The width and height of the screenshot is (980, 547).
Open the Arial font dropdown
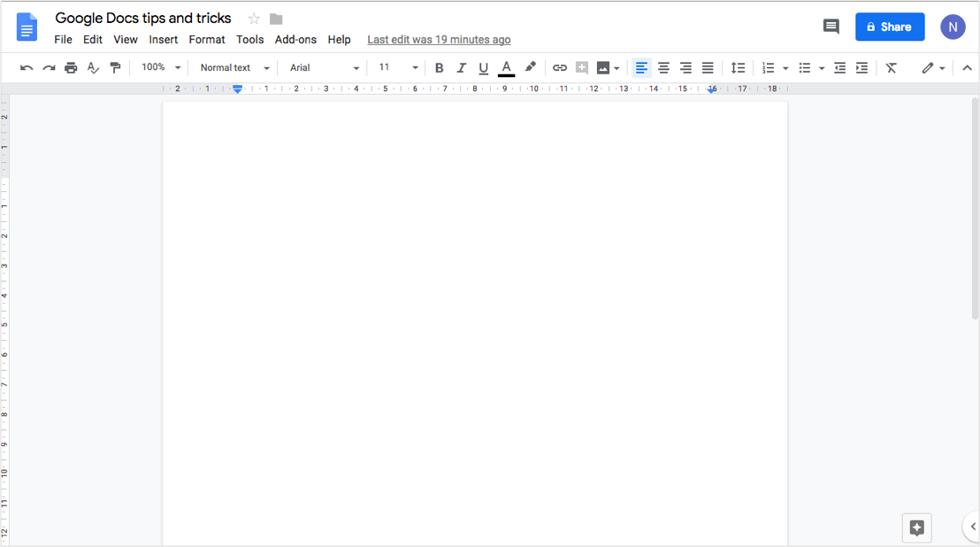[325, 67]
